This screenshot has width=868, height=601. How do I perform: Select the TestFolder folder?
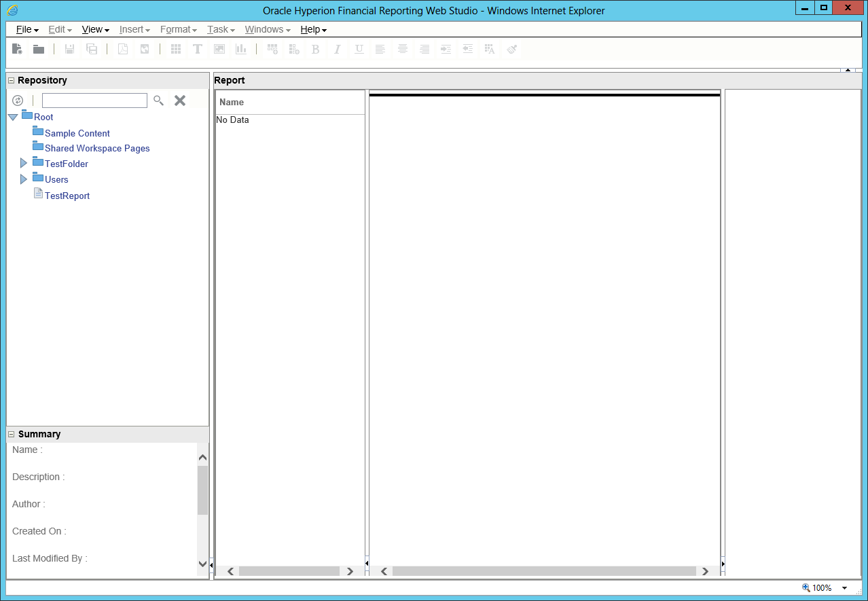pyautogui.click(x=67, y=164)
